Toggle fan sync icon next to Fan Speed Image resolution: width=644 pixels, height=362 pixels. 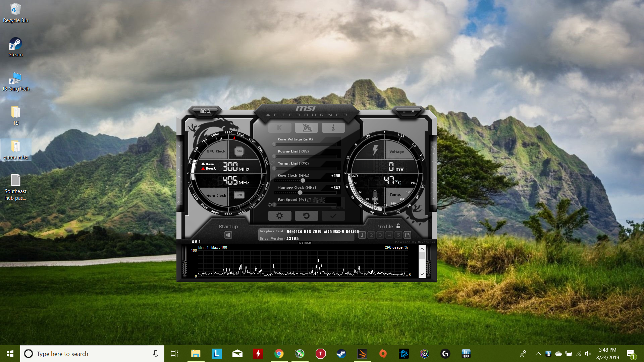309,200
